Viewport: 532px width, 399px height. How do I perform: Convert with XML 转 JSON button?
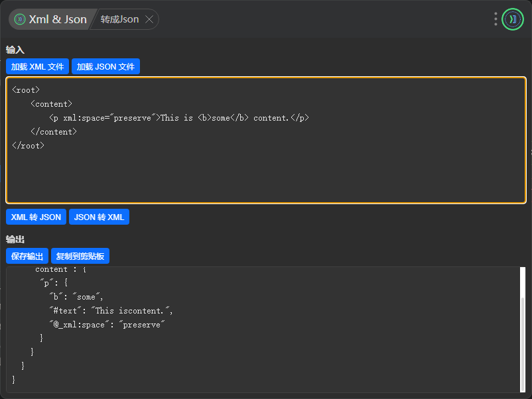click(36, 217)
